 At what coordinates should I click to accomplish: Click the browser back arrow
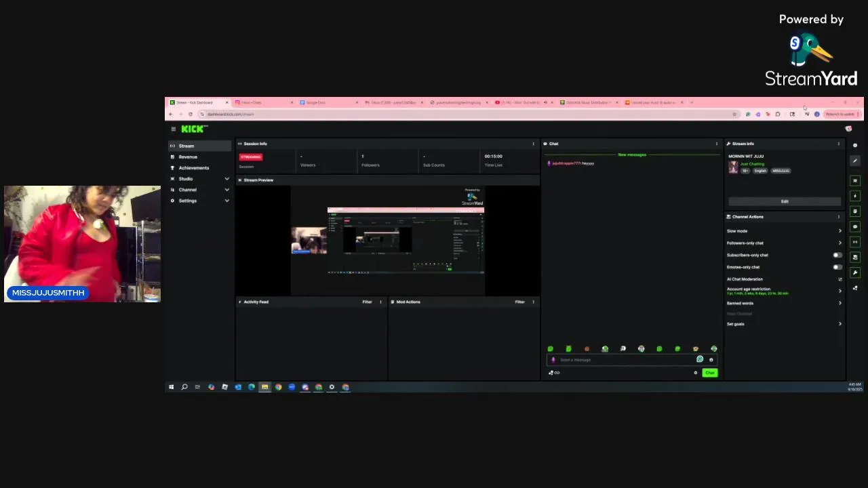click(171, 114)
